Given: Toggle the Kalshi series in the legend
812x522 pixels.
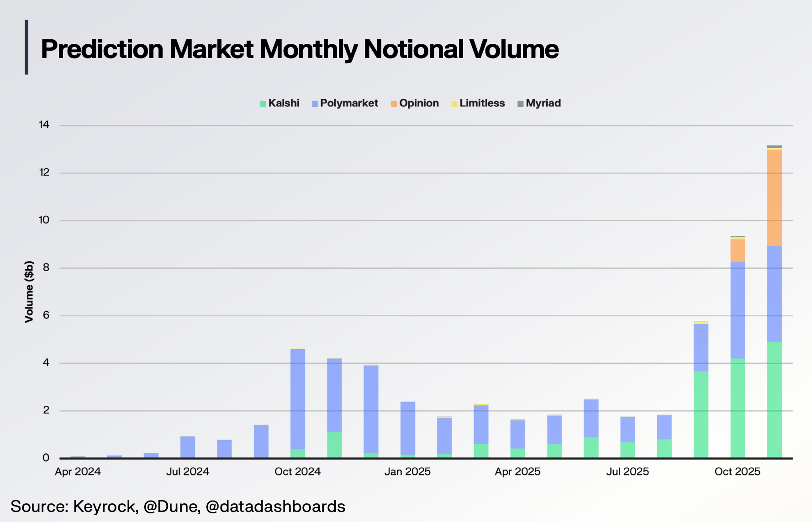Looking at the screenshot, I should [x=279, y=103].
